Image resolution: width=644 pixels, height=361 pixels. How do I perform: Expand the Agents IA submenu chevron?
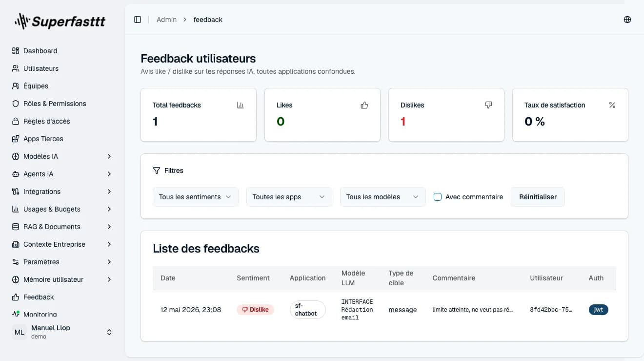pos(109,174)
